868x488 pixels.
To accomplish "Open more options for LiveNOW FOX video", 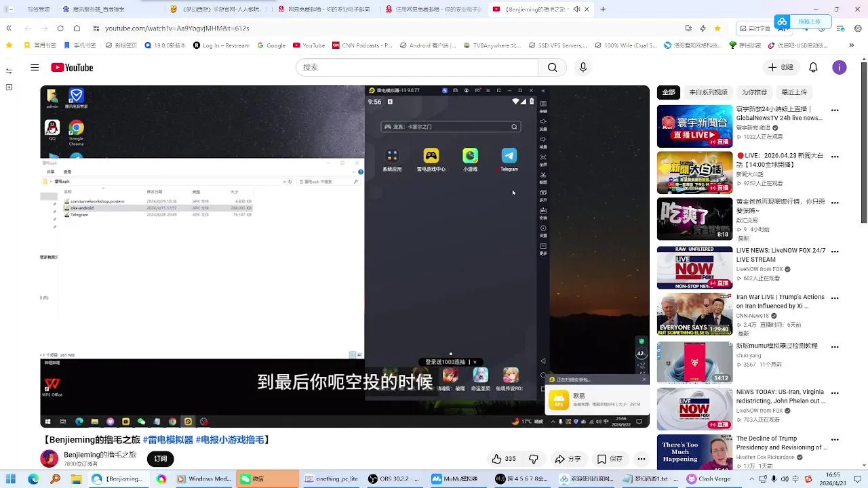I will [x=835, y=251].
